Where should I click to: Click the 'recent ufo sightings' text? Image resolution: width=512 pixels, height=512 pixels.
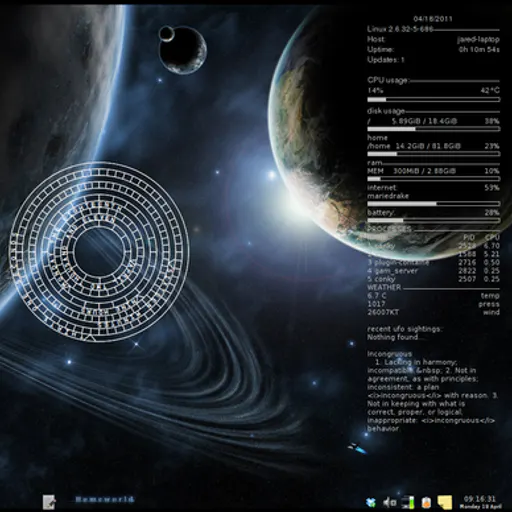click(405, 329)
